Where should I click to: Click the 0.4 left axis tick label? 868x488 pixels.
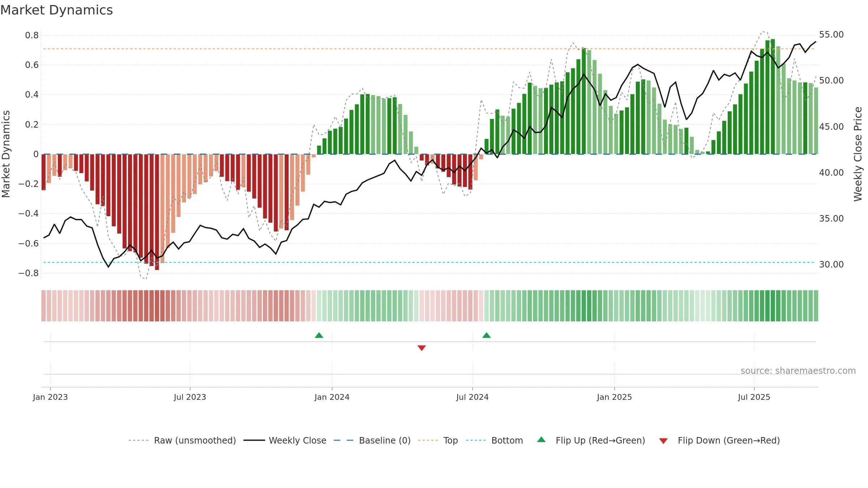[x=32, y=95]
